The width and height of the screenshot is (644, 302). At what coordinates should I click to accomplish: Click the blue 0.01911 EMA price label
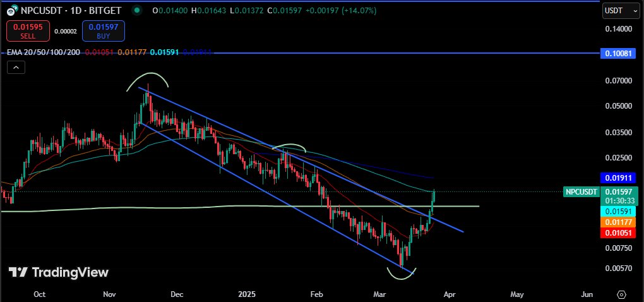tap(618, 178)
